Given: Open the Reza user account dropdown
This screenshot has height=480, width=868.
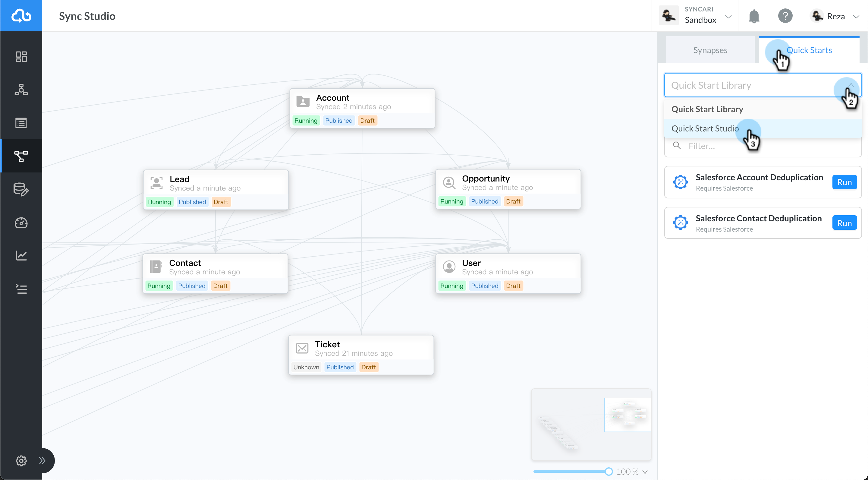Looking at the screenshot, I should coord(857,16).
